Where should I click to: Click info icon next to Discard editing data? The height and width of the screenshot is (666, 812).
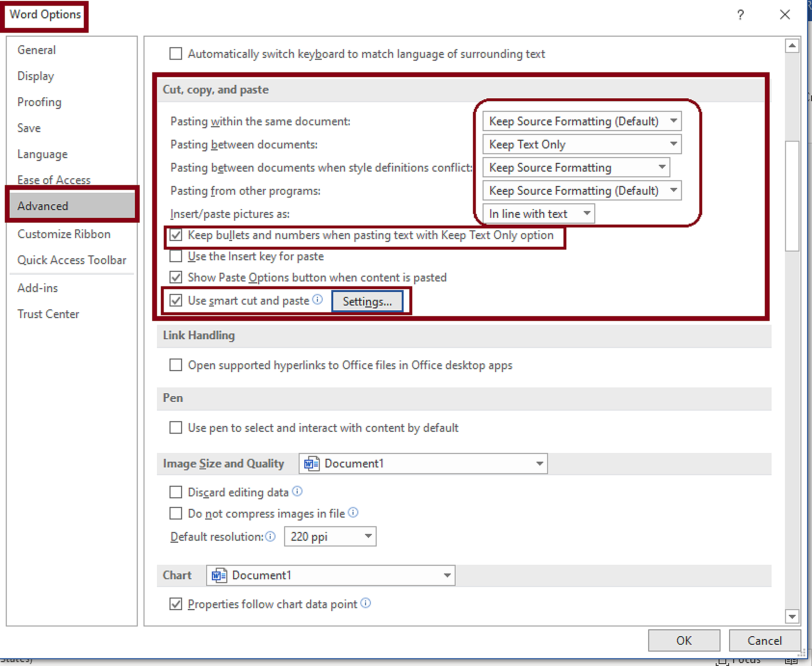(297, 491)
